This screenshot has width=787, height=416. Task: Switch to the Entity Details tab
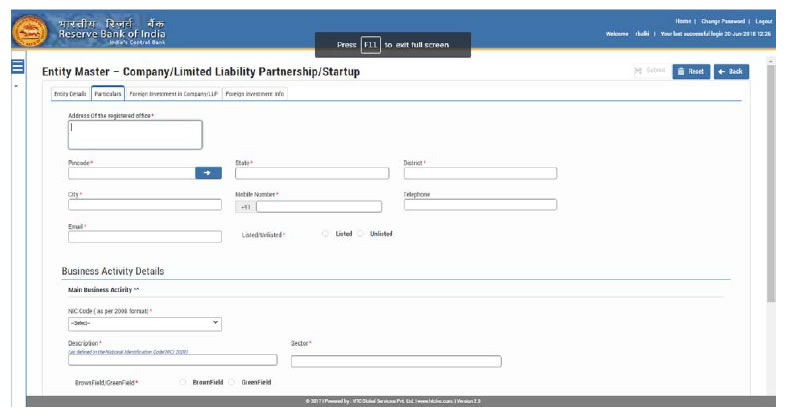pos(70,94)
